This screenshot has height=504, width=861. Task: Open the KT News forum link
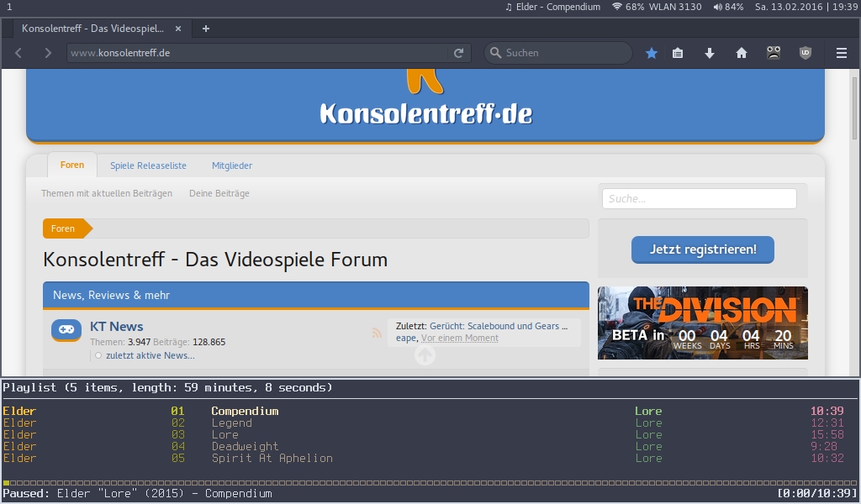click(116, 326)
